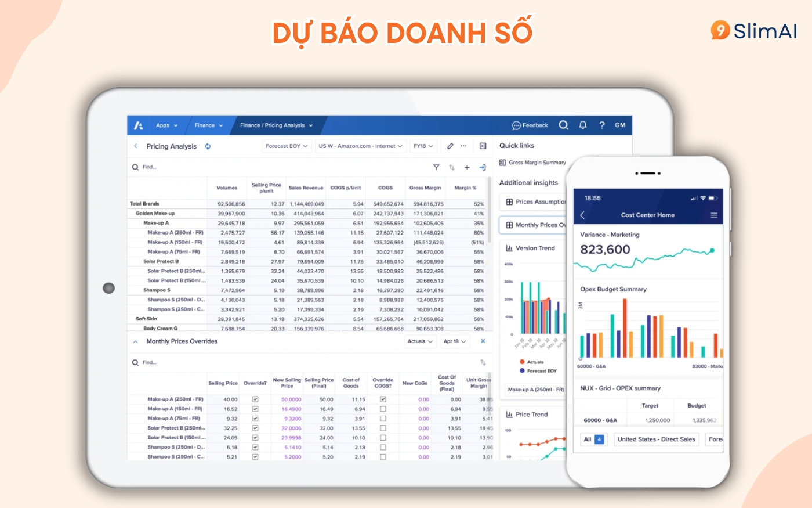Open the Gross Margin Summary quick link

pos(537,163)
